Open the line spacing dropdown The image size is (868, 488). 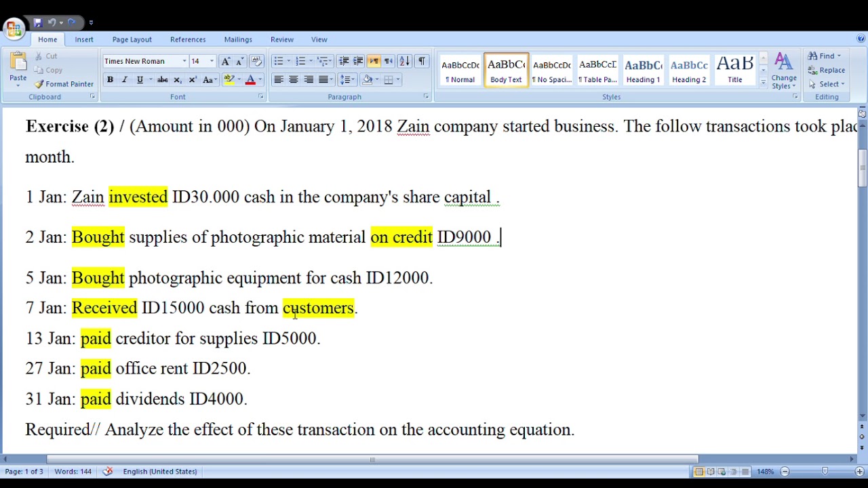(347, 80)
